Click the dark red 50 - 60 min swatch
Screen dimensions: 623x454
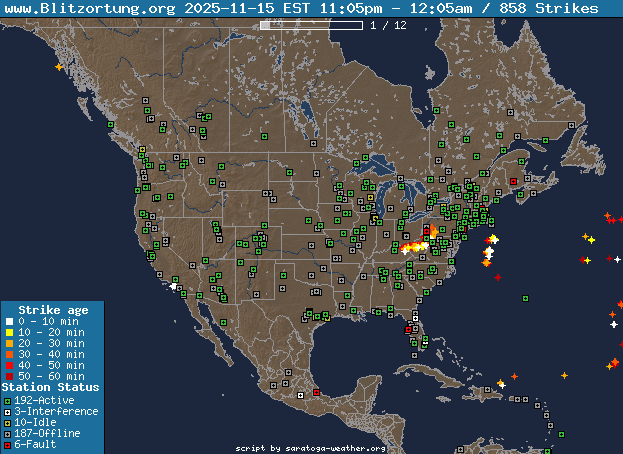tap(7, 377)
